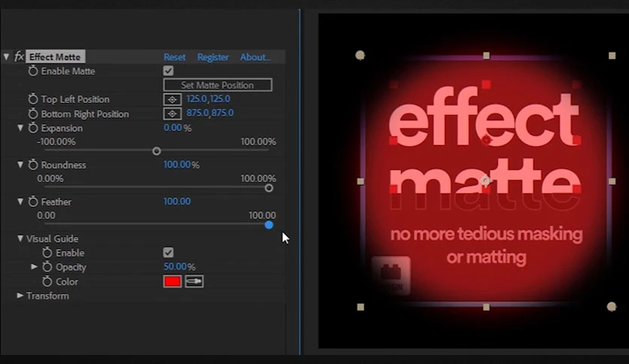629x364 pixels.
Task: Expand the Transform group
Action: coord(20,296)
